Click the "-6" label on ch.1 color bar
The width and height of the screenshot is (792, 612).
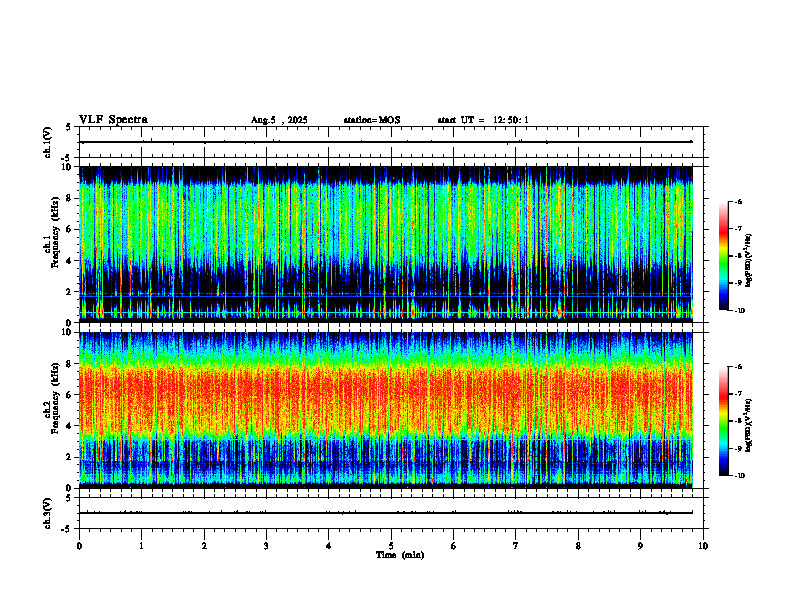738,202
